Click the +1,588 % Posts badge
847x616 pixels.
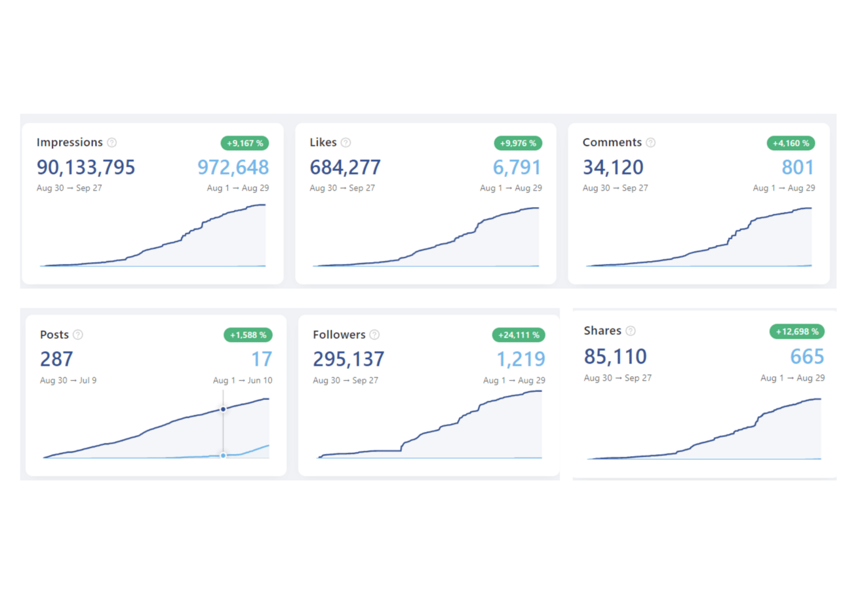248,335
